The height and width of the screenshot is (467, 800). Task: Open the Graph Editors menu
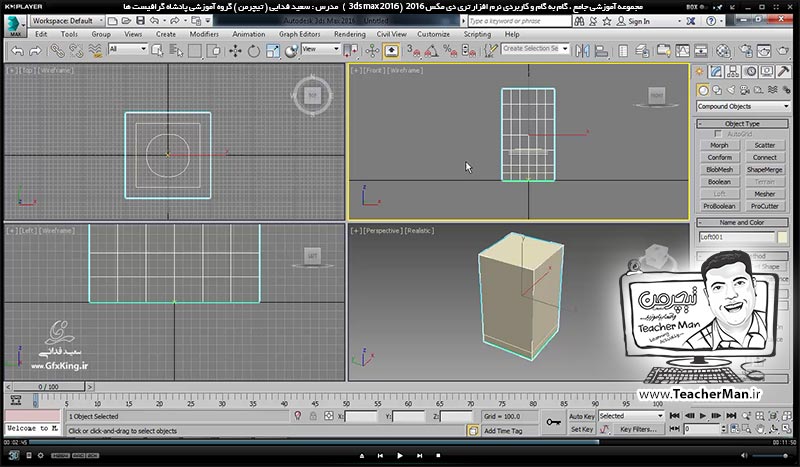click(299, 34)
